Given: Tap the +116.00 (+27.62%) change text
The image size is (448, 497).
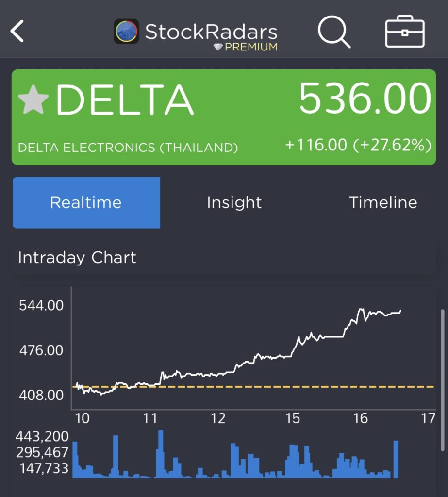Looking at the screenshot, I should click(x=358, y=145).
